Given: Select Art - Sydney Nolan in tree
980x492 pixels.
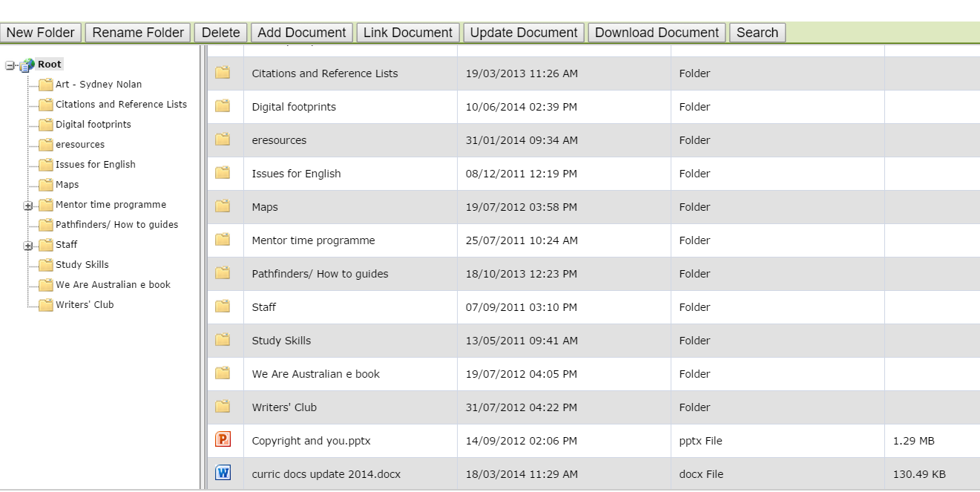Looking at the screenshot, I should 99,85.
